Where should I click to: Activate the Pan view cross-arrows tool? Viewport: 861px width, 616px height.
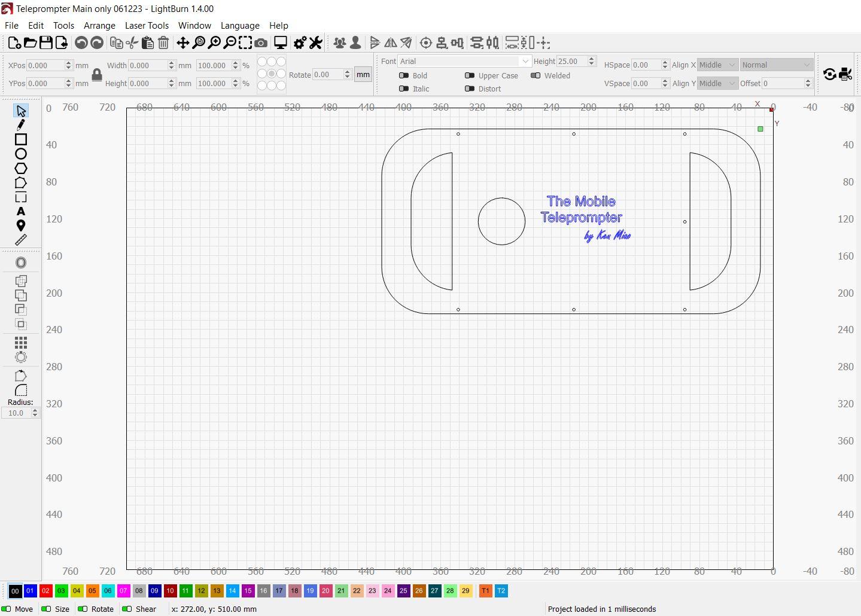[182, 42]
